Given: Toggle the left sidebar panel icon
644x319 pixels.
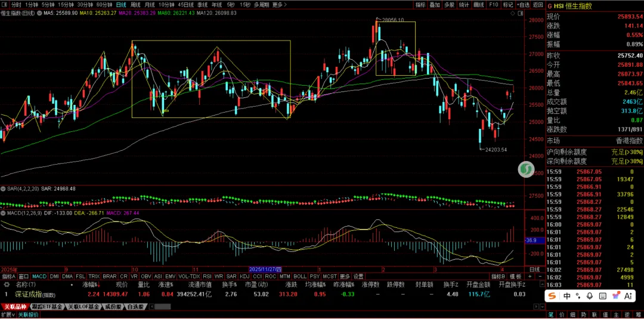Looking at the screenshot, I should (x=4, y=5).
